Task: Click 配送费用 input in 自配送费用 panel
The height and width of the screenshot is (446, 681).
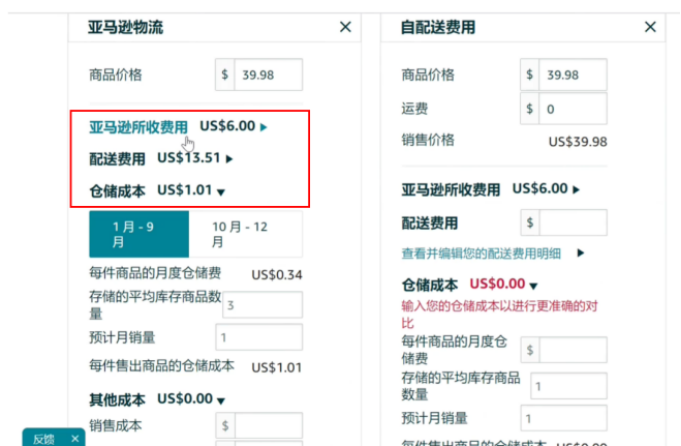Action: (573, 222)
